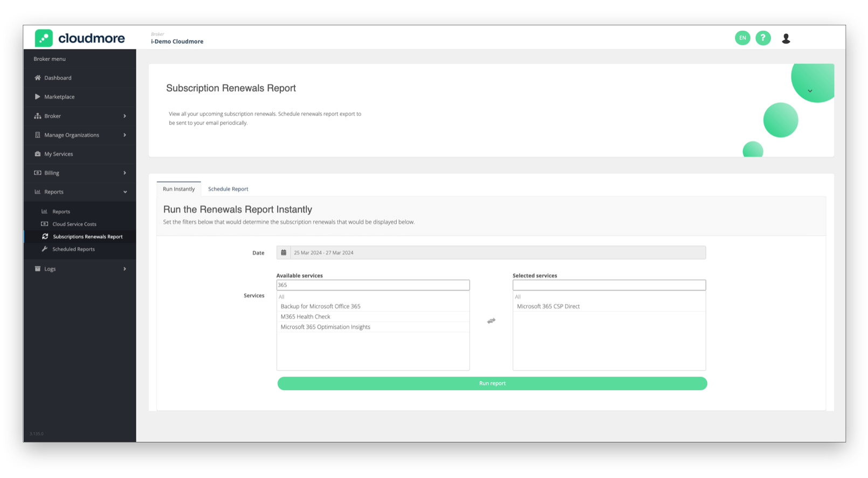This screenshot has width=868, height=478.
Task: Switch to the Schedule Report tab
Action: click(x=228, y=189)
